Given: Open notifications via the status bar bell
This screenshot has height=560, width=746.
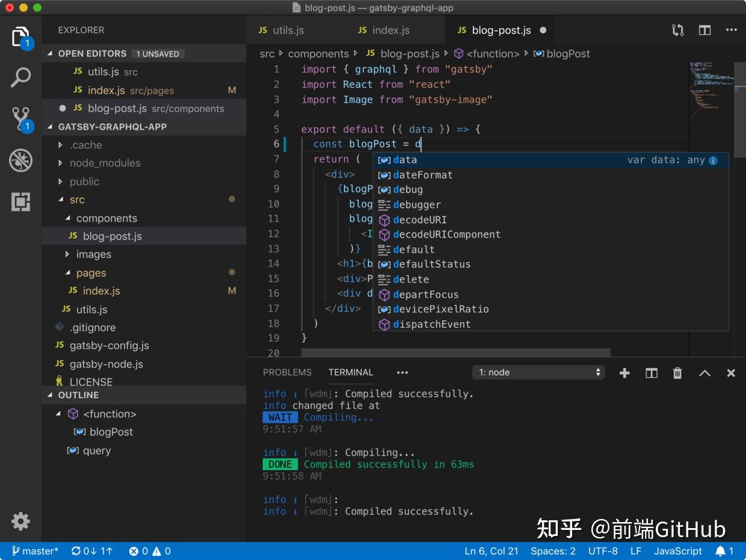Looking at the screenshot, I should (721, 551).
